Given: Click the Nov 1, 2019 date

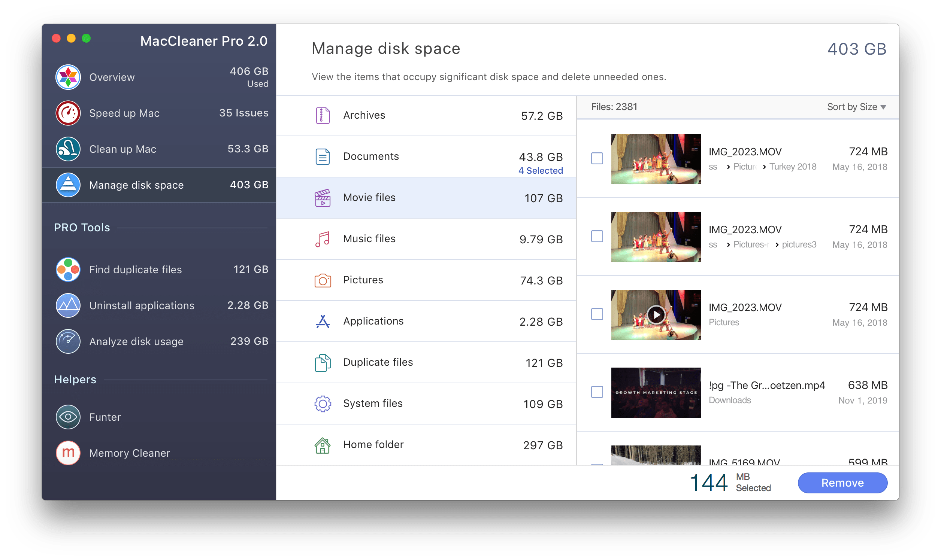Looking at the screenshot, I should [862, 401].
